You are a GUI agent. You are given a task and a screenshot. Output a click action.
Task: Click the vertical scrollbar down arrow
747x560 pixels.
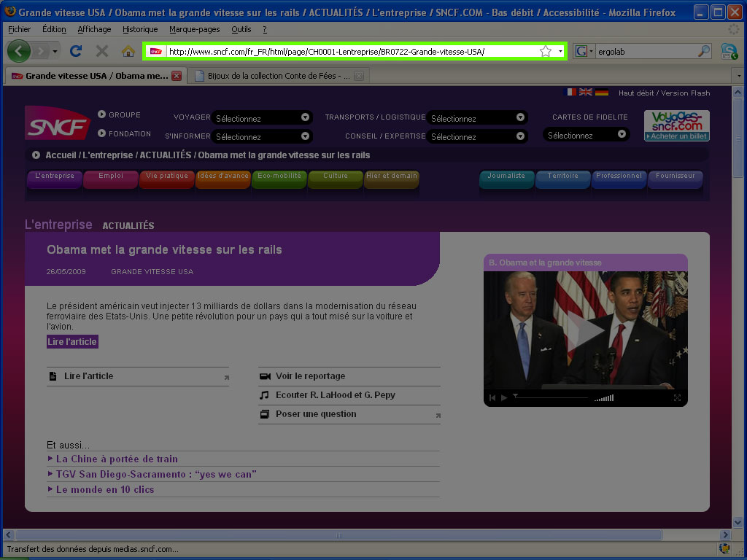click(738, 522)
